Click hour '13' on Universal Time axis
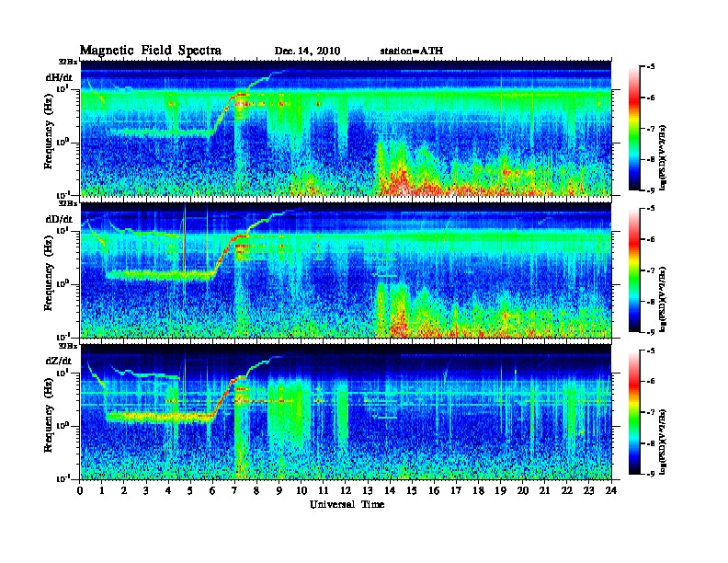 click(368, 490)
